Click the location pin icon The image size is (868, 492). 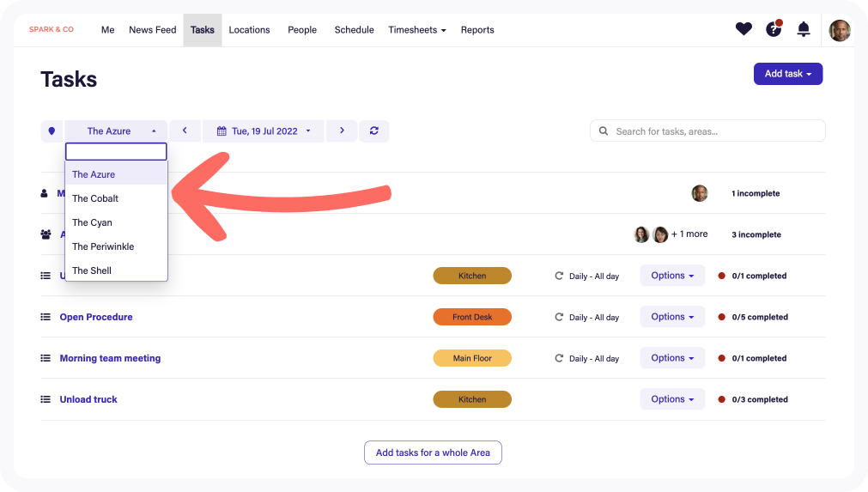click(52, 131)
